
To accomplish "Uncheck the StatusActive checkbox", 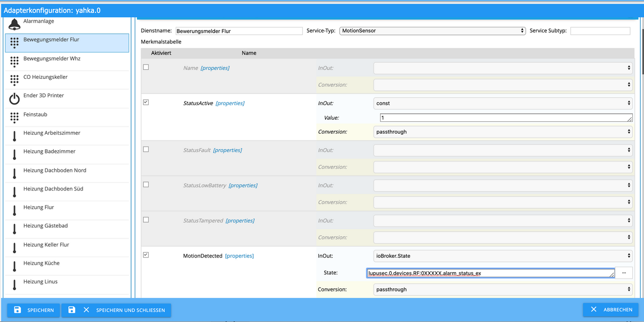I will pos(146,102).
